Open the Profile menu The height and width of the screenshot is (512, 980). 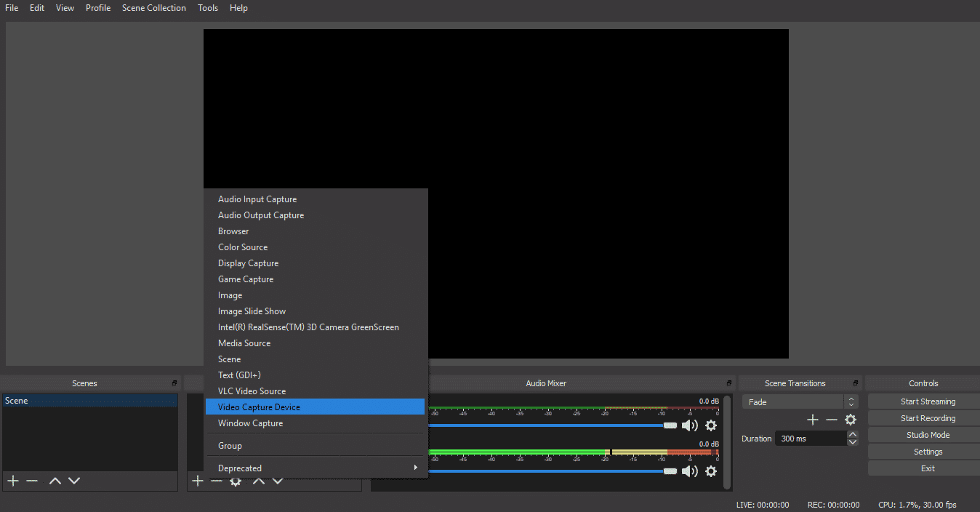tap(98, 8)
